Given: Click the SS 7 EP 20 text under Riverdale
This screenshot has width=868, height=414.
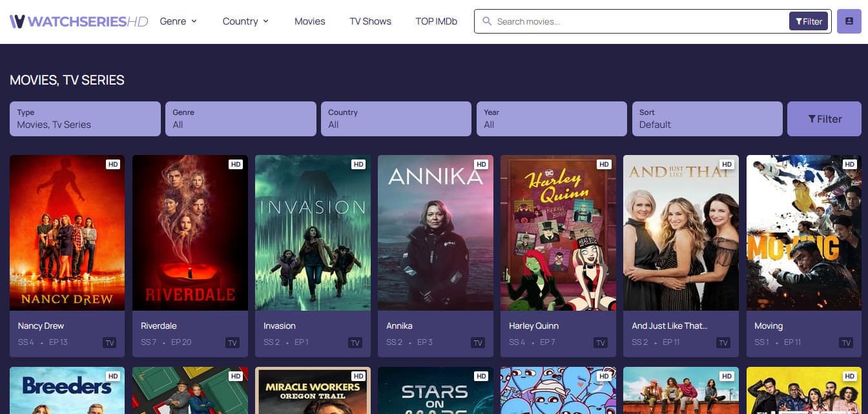Looking at the screenshot, I should coord(166,342).
